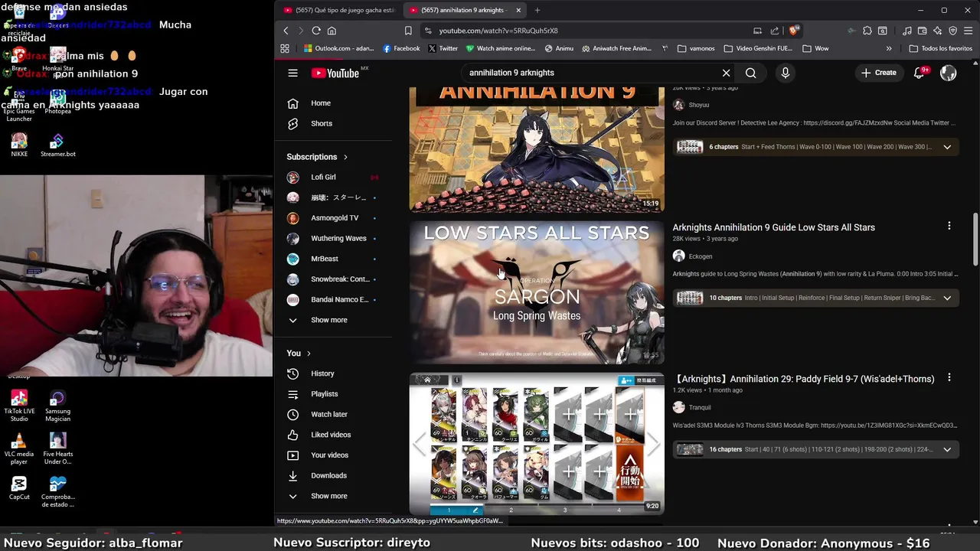Open options menu for Annihilation 29 Paddy Field video
The image size is (980, 551).
click(x=949, y=378)
